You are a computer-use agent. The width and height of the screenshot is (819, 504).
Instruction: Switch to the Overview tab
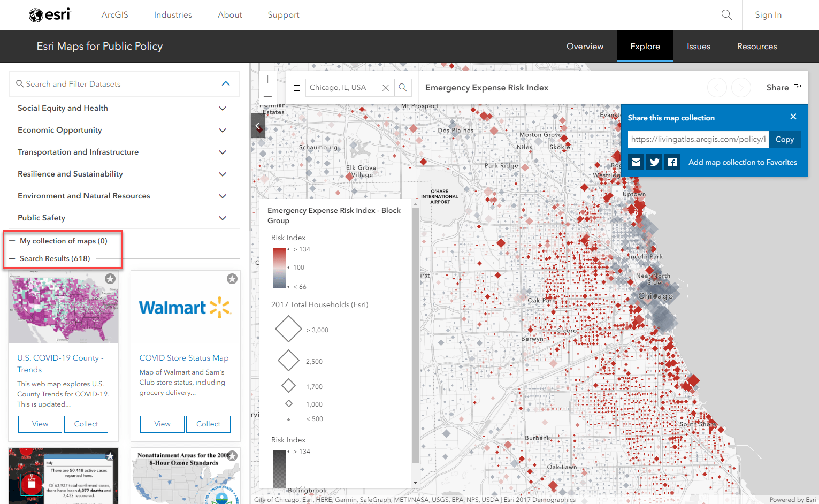(585, 47)
